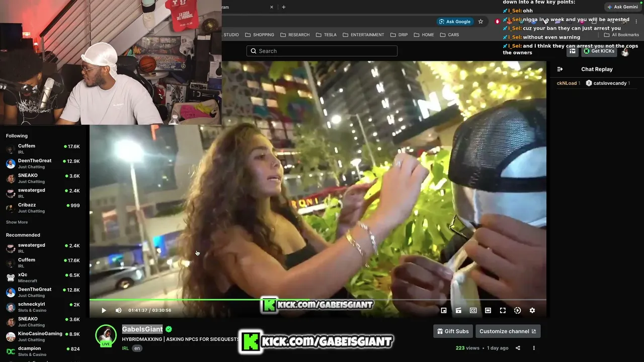Image resolution: width=644 pixels, height=362 pixels.
Task: Open KinoCasinoGaming in Recommended channels
Action: point(43,336)
